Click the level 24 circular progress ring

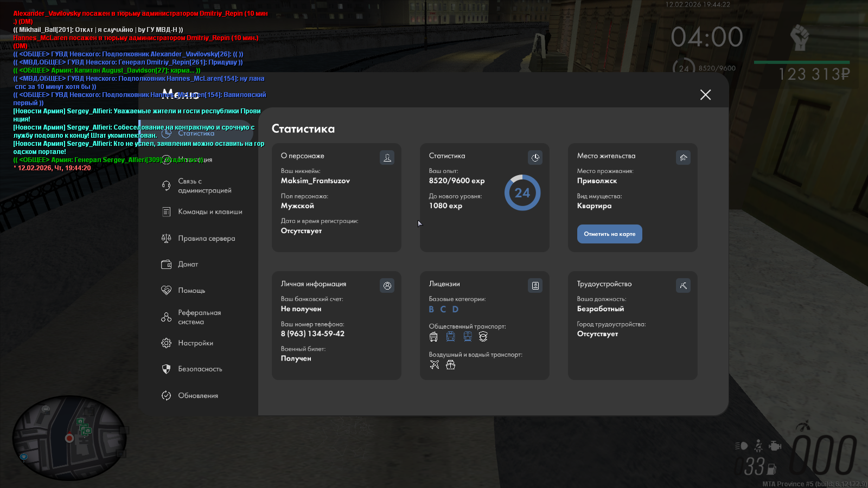[x=522, y=193]
